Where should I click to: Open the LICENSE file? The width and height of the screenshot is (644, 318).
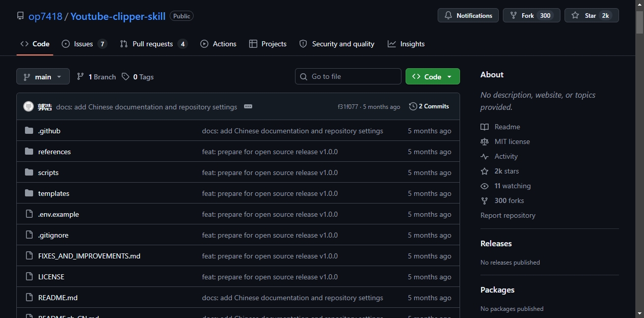pyautogui.click(x=51, y=277)
